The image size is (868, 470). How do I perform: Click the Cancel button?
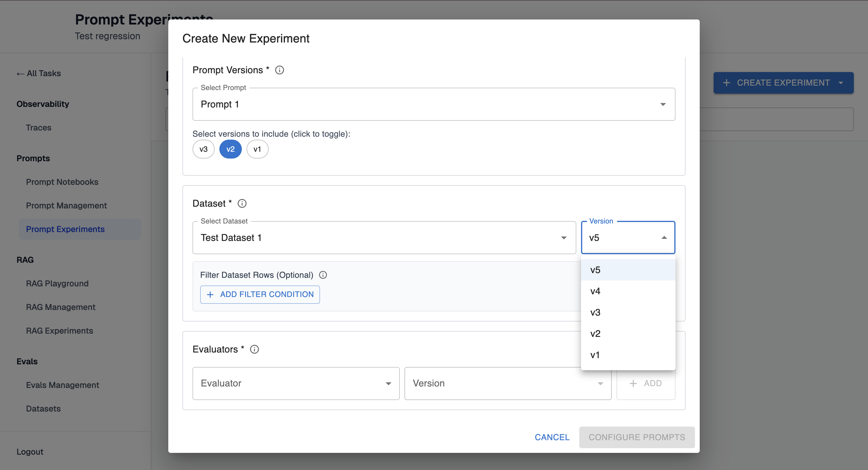pos(552,437)
